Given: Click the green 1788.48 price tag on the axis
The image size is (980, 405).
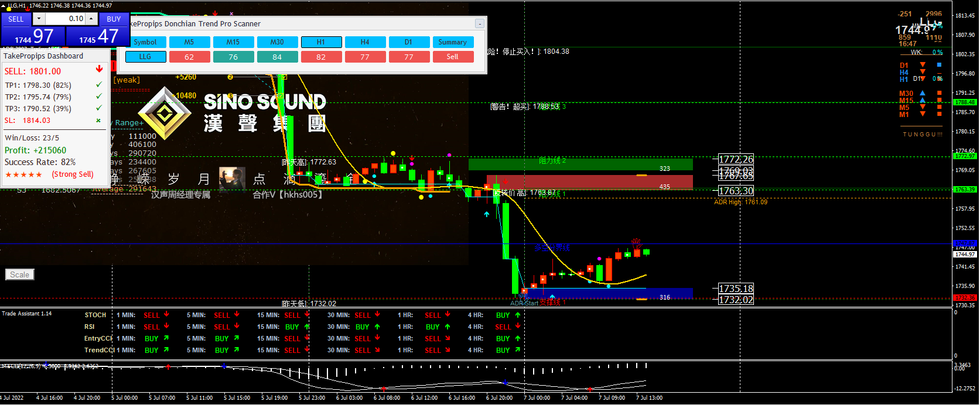Looking at the screenshot, I should 965,102.
